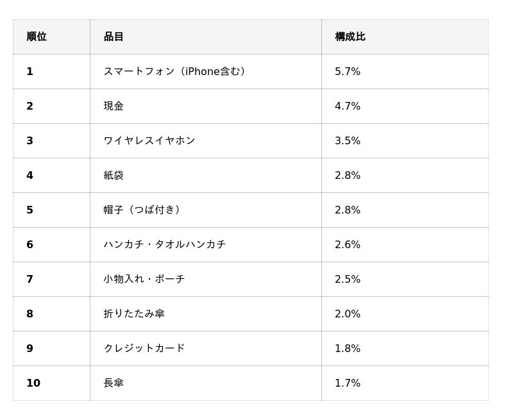Select the 現金 item cell
Viewport: 513px width, 420px height.
pyautogui.click(x=206, y=106)
